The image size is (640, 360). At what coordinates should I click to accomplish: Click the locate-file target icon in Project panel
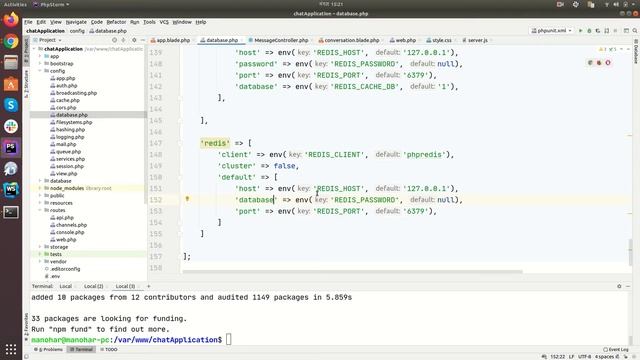point(114,40)
